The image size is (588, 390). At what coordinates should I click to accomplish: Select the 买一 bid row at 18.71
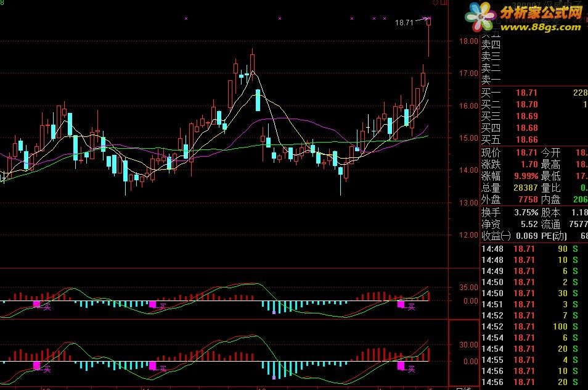tap(534, 93)
